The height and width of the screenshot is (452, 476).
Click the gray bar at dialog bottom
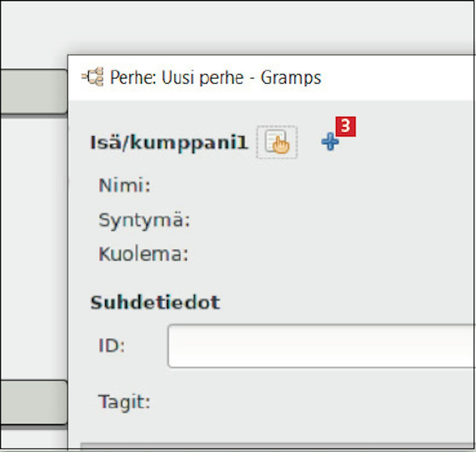[278, 446]
